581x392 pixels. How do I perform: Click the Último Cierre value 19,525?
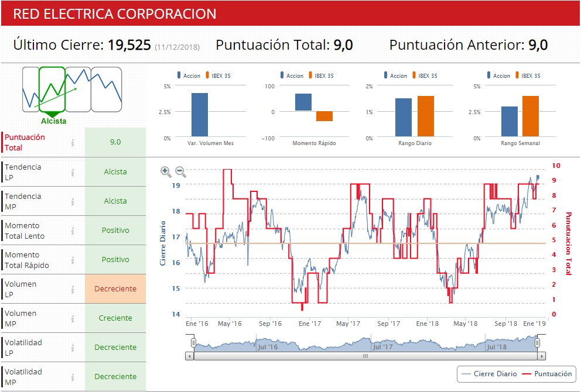click(x=129, y=45)
